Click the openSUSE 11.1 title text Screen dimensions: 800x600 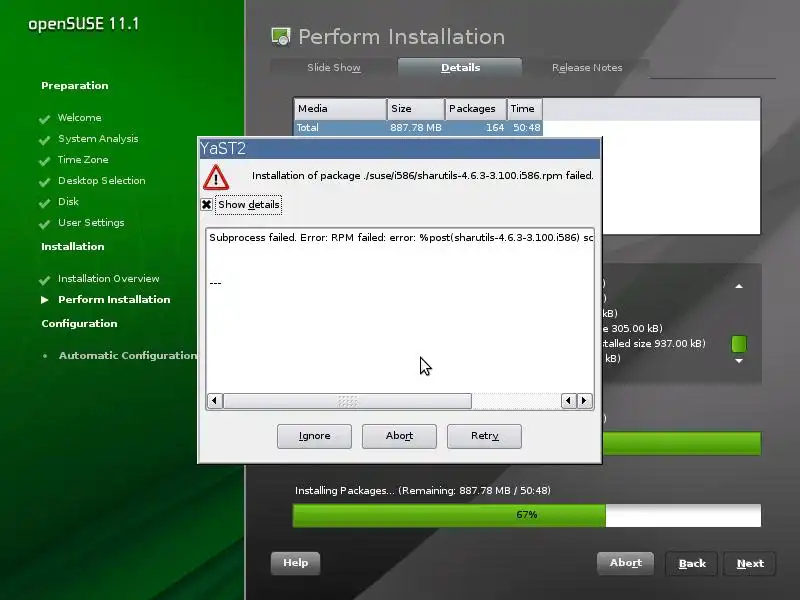(84, 24)
